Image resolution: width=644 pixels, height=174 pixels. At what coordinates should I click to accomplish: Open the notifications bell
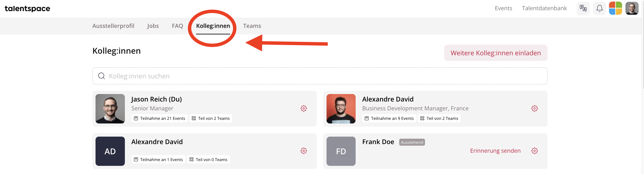tap(600, 8)
